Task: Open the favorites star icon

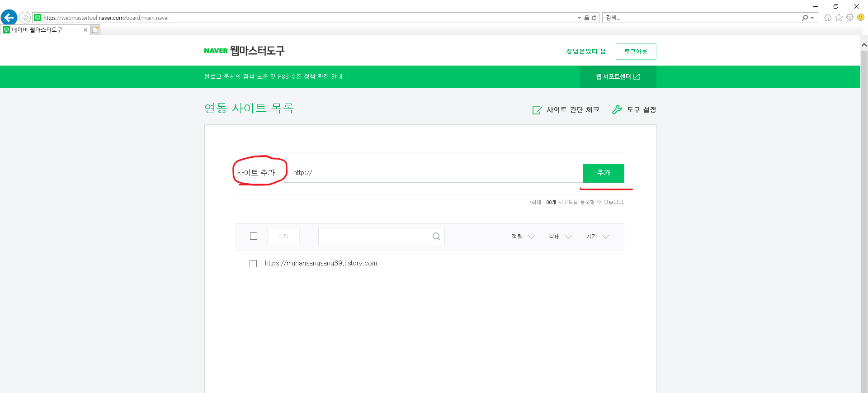Action: pos(839,17)
